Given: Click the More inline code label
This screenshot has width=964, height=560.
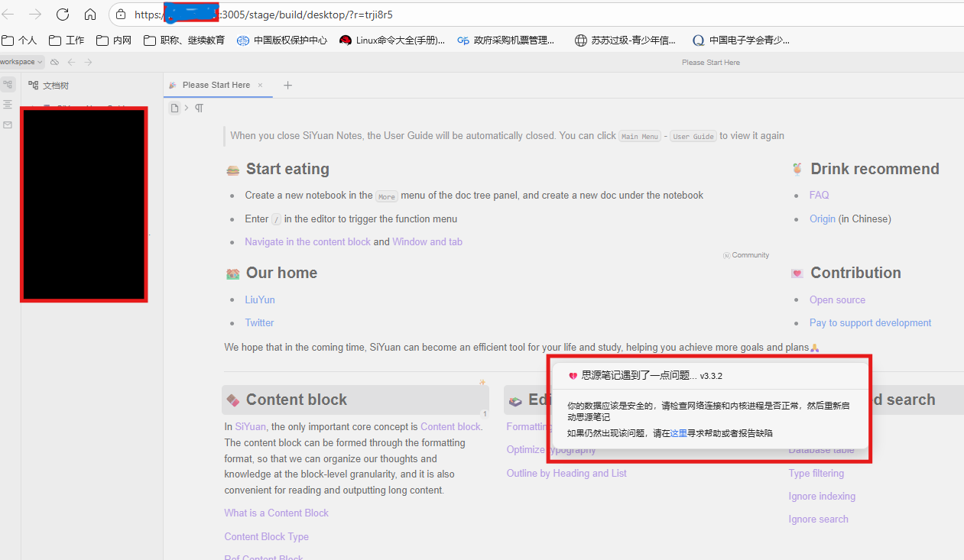Looking at the screenshot, I should click(387, 196).
